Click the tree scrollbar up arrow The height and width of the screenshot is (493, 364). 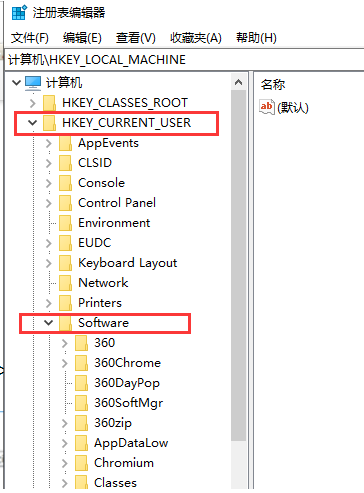point(238,82)
